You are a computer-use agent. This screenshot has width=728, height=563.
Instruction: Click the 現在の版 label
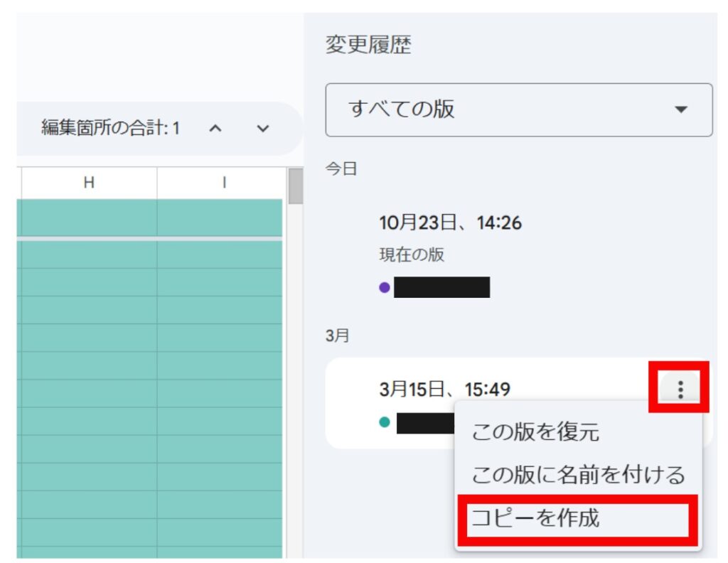(x=412, y=254)
